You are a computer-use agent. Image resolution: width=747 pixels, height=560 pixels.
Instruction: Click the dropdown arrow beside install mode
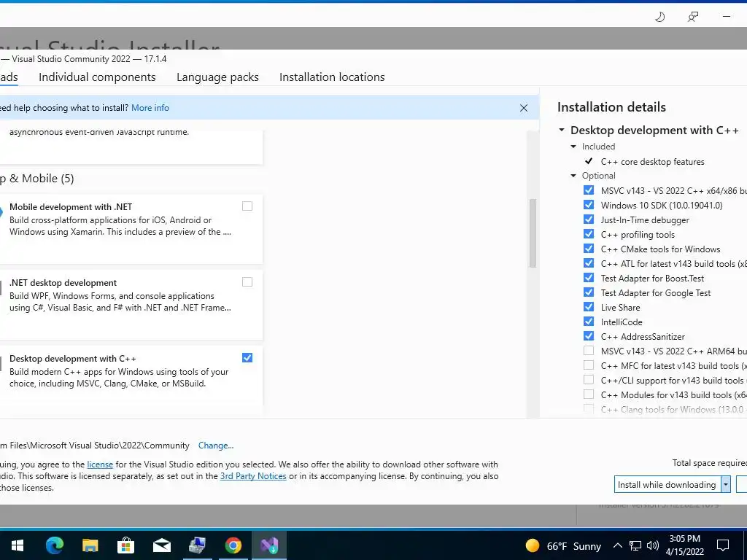[x=726, y=485]
